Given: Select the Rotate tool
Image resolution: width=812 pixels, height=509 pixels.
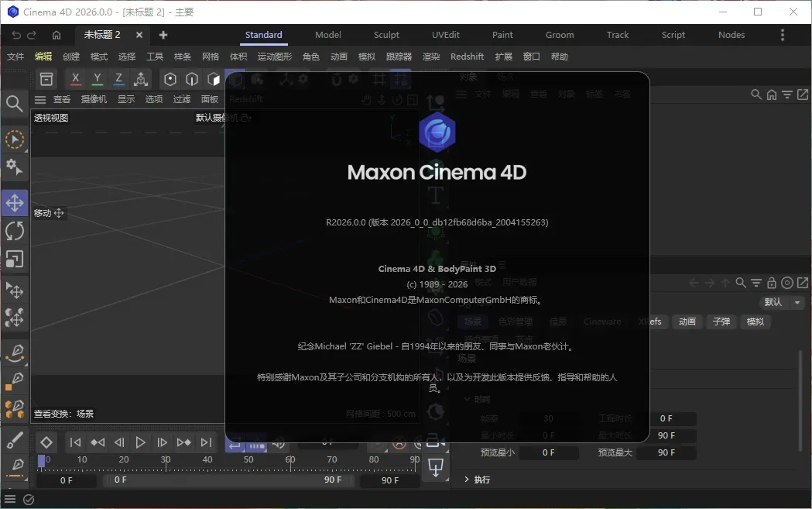Looking at the screenshot, I should click(15, 231).
